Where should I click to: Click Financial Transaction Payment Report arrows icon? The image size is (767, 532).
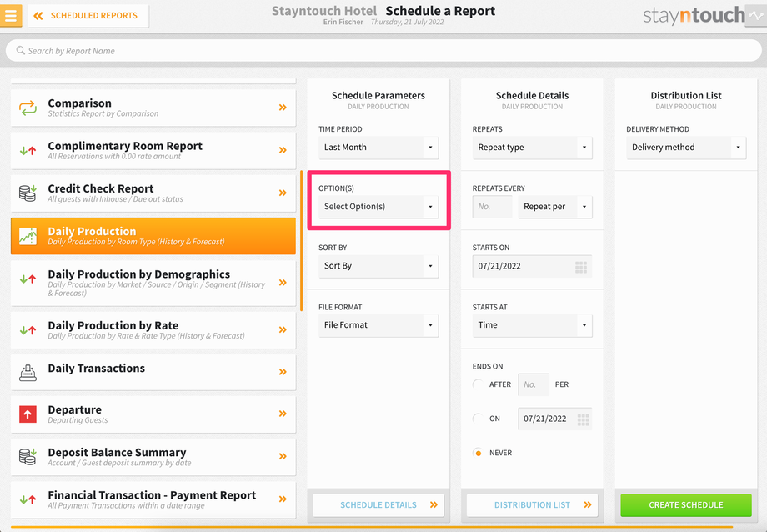[28, 499]
